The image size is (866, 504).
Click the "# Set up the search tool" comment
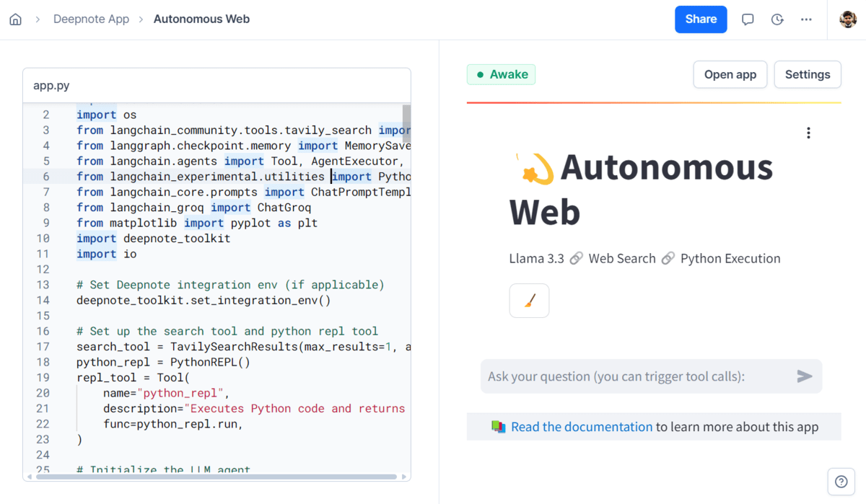(227, 332)
